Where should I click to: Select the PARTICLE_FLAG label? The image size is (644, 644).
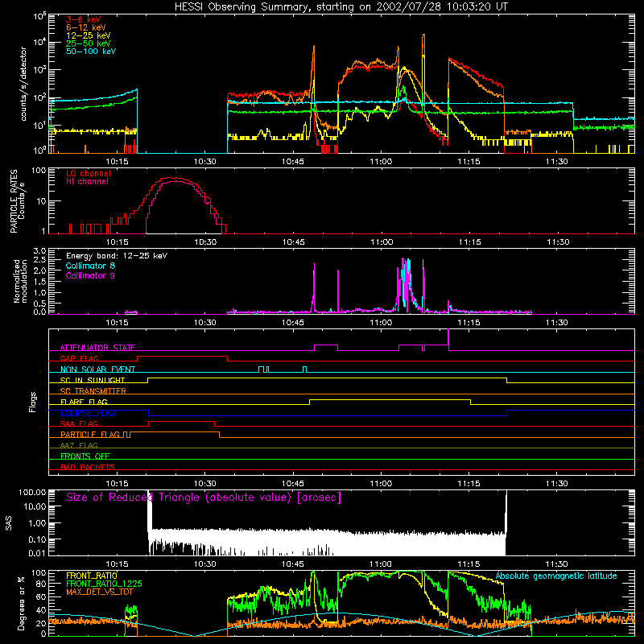point(90,434)
